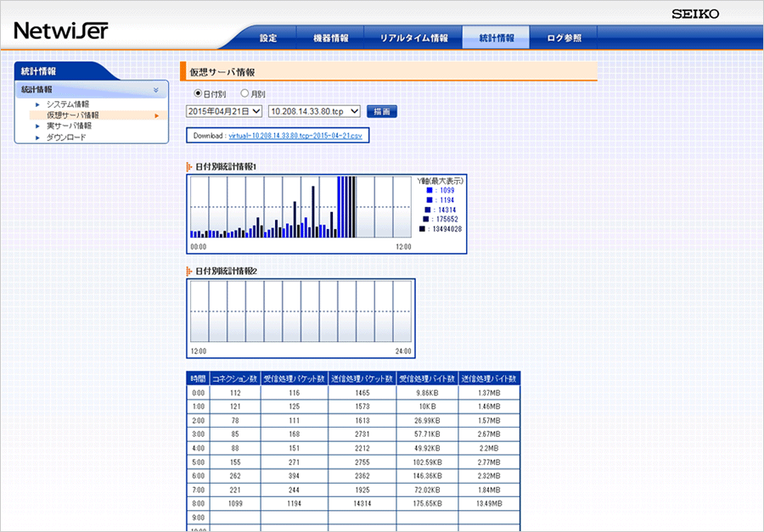Click the legend swatch for 1099
The height and width of the screenshot is (532, 764).
(x=430, y=190)
